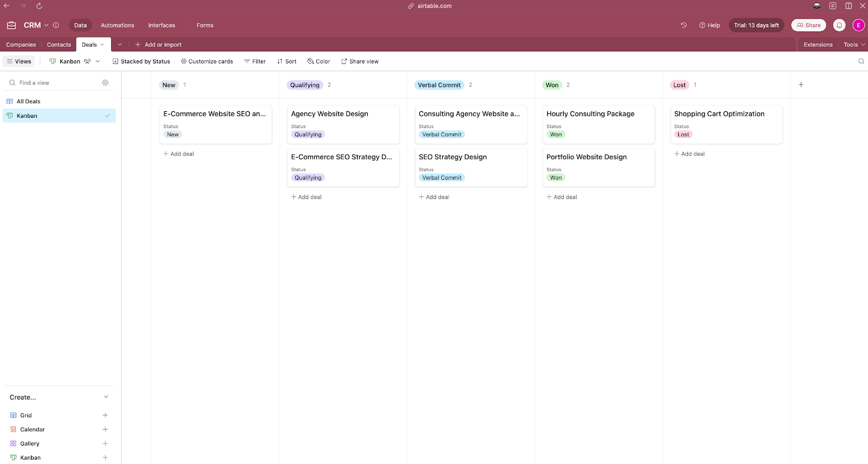Click the Won stack header label

[552, 85]
